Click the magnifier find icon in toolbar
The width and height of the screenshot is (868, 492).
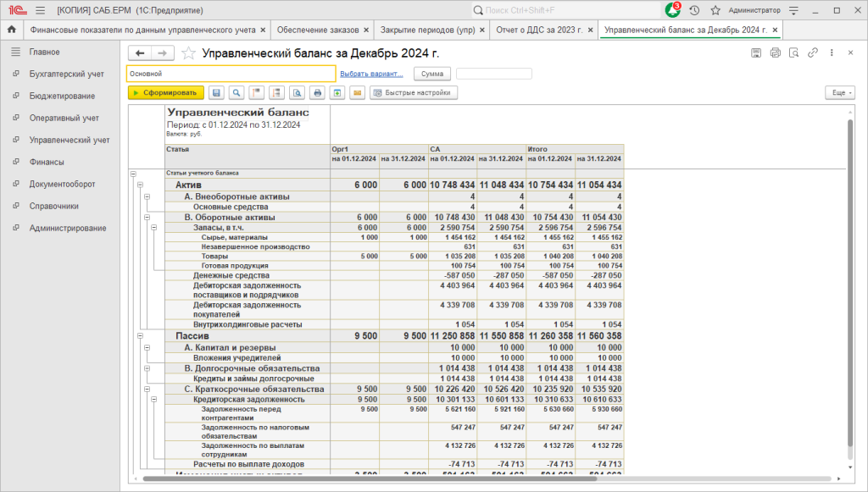(x=236, y=93)
